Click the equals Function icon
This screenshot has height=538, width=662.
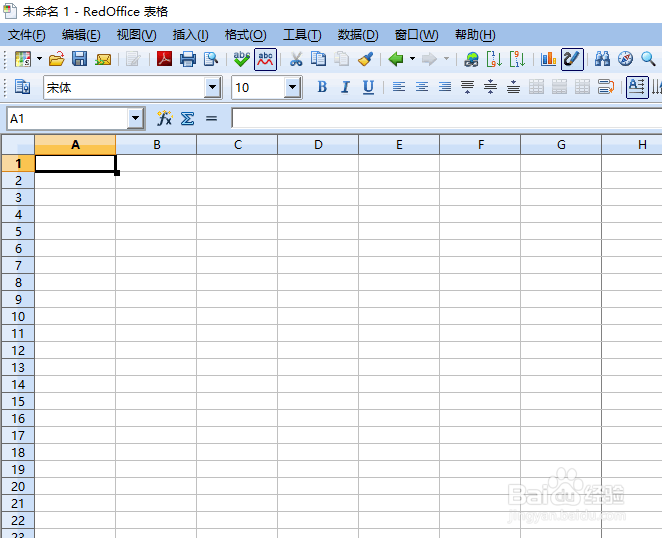point(211,119)
